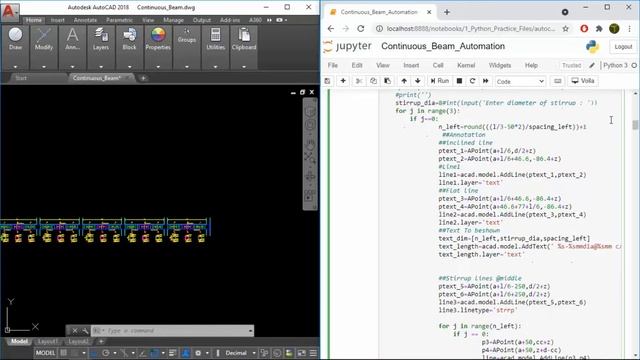Open the Properties color wheel panel

pyautogui.click(x=158, y=39)
